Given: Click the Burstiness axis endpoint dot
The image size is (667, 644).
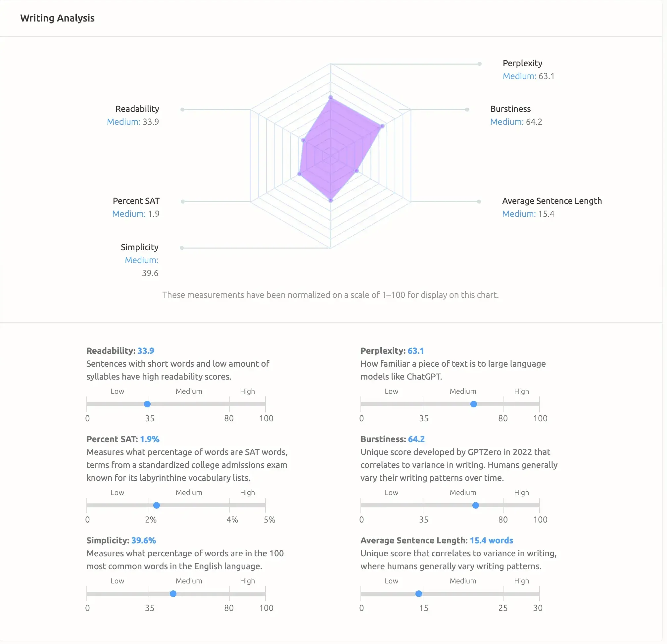Looking at the screenshot, I should 467,110.
